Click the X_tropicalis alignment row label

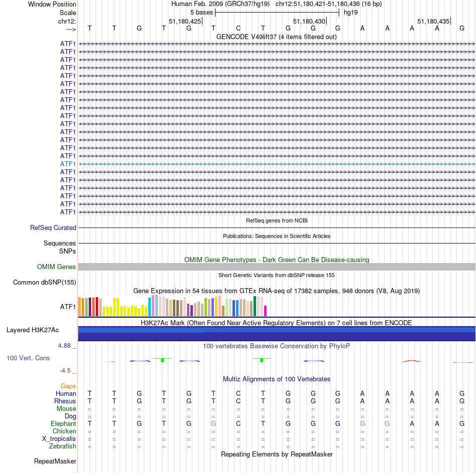(x=59, y=439)
